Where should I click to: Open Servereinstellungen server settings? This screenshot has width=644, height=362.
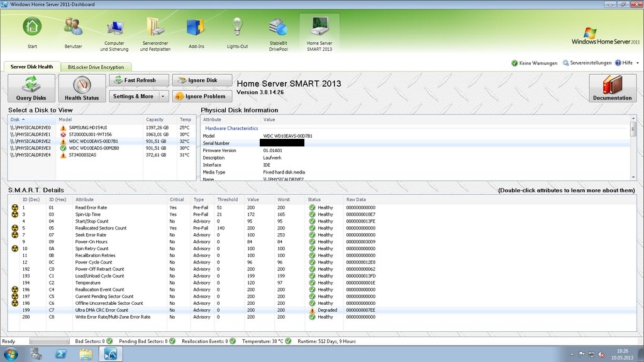pyautogui.click(x=587, y=63)
